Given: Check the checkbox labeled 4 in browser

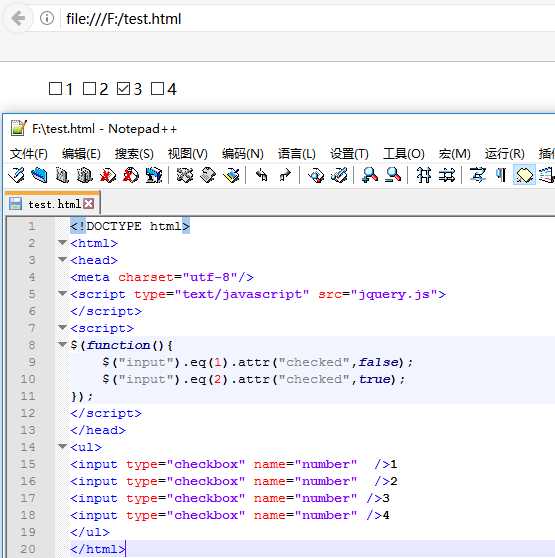Looking at the screenshot, I should (157, 89).
